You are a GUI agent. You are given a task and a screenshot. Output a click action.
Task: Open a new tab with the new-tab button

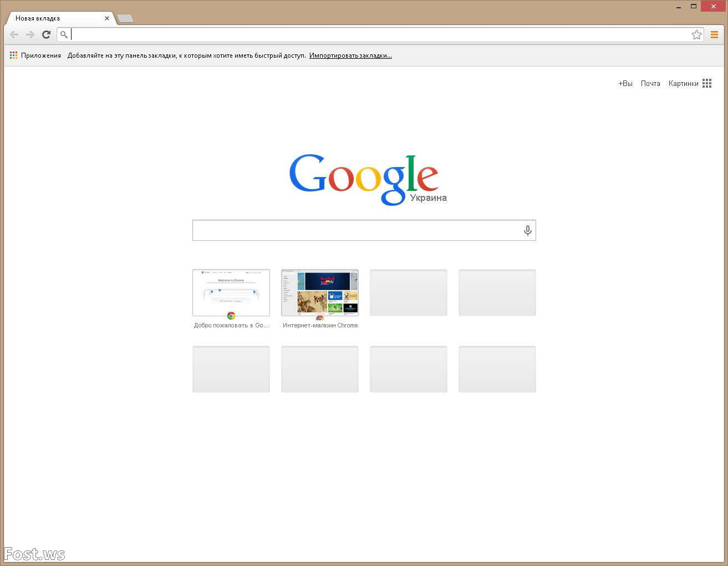pyautogui.click(x=125, y=19)
